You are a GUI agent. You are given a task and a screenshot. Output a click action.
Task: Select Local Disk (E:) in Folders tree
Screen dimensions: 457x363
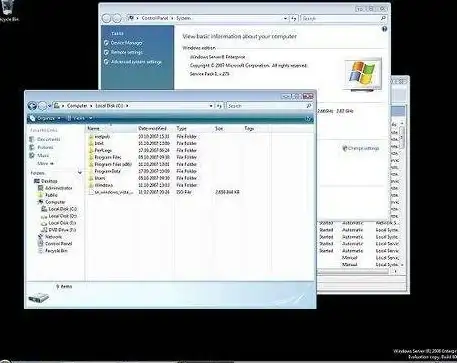(x=59, y=223)
